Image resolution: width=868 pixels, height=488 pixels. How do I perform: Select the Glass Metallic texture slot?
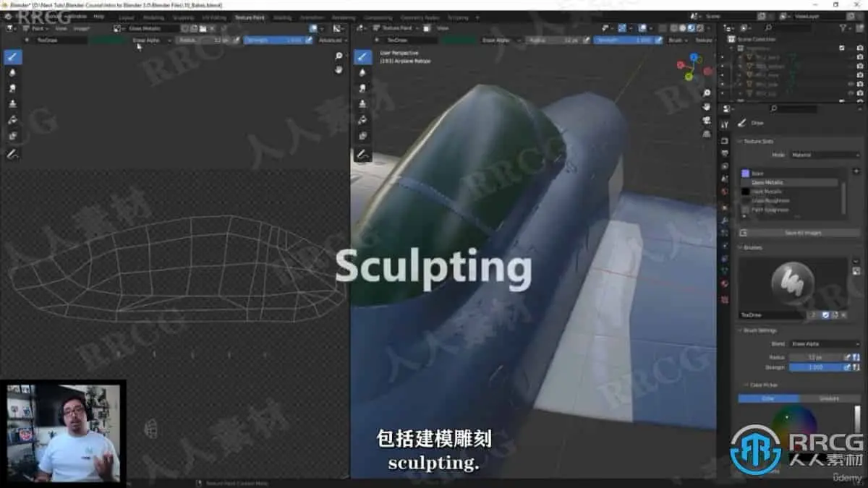coord(789,183)
